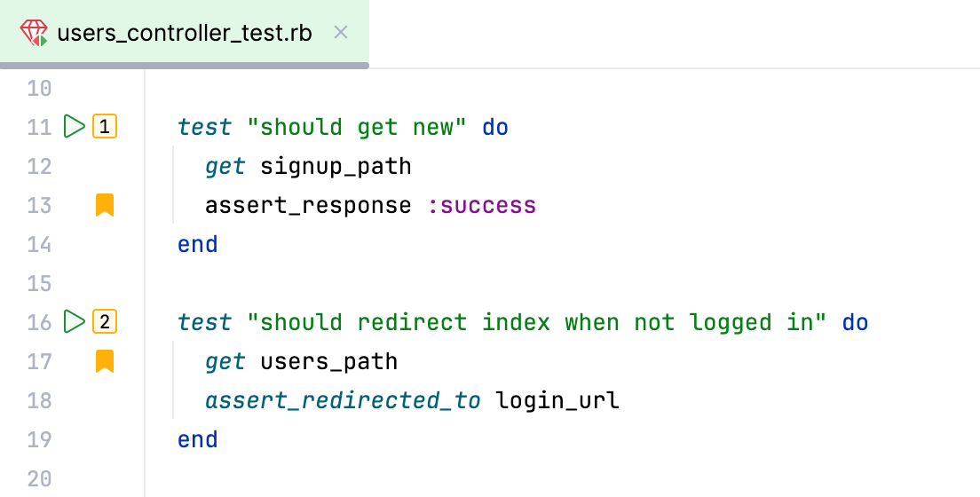Click the end keyword on line 14
This screenshot has width=980, height=497.
point(197,244)
